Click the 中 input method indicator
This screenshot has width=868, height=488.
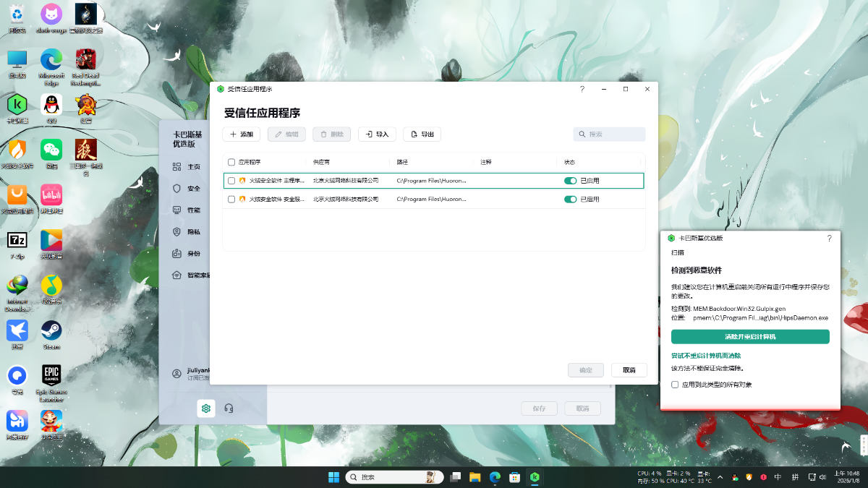point(778,477)
